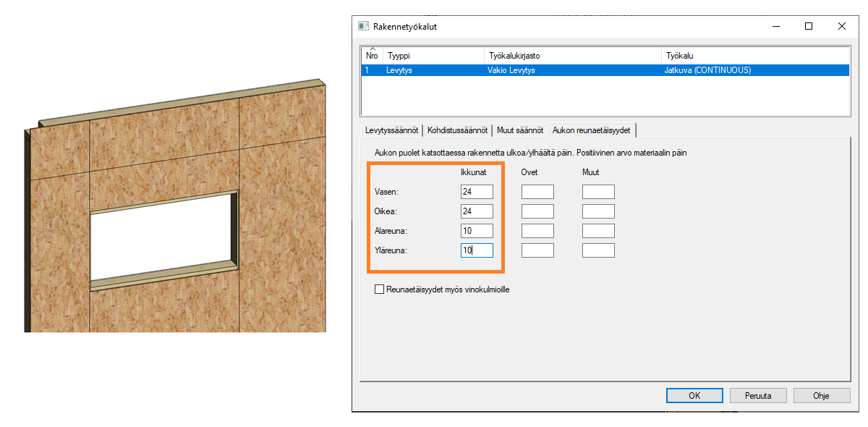
Task: Sort by the Nro column header
Action: click(x=372, y=56)
